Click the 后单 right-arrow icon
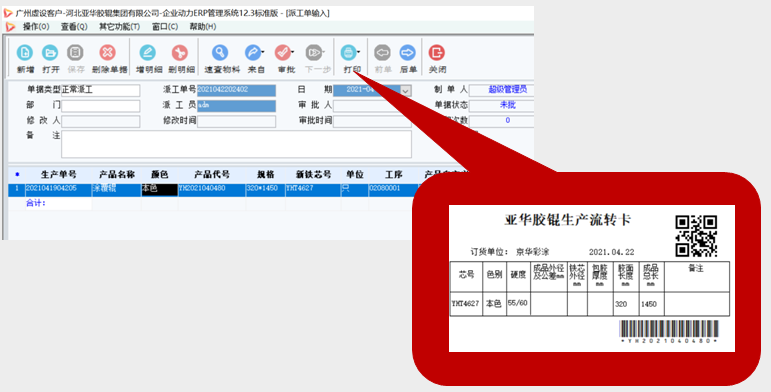Screen dimensions: 771x392 408,52
